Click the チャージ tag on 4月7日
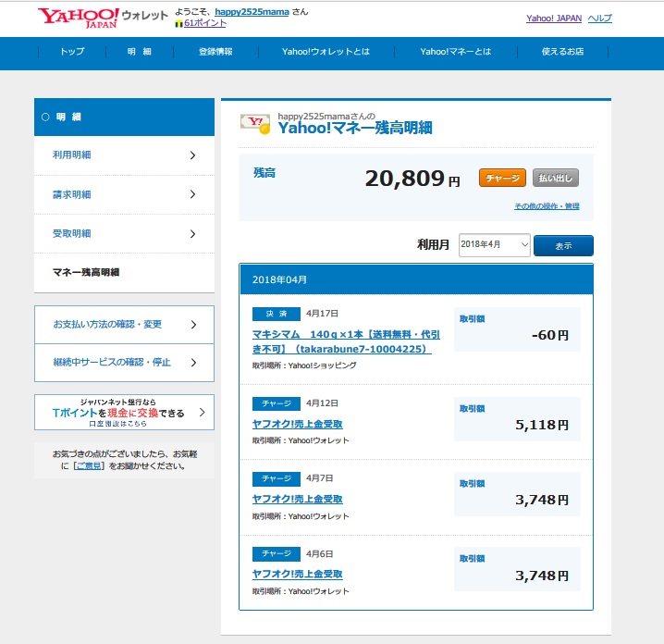This screenshot has height=644, width=664. tap(277, 478)
